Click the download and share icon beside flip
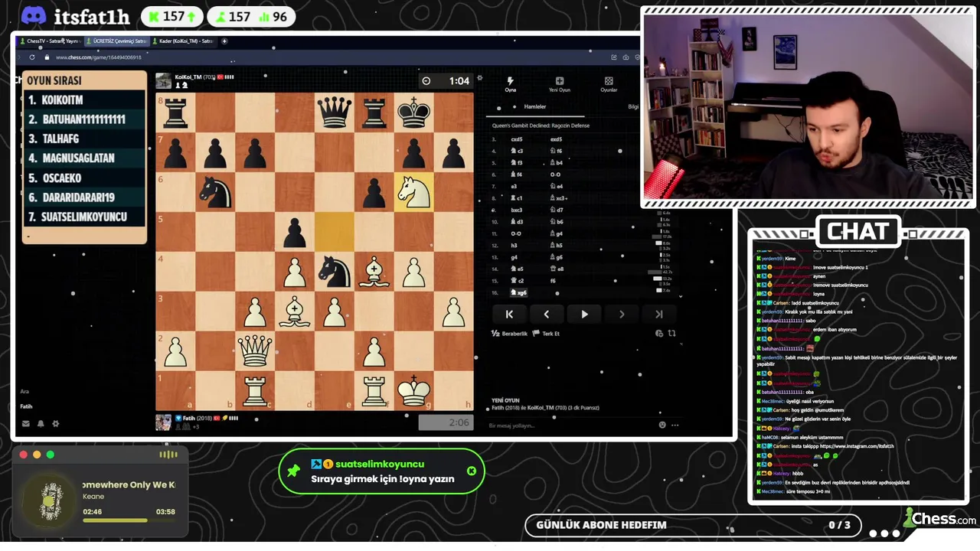This screenshot has height=551, width=980. click(x=659, y=334)
